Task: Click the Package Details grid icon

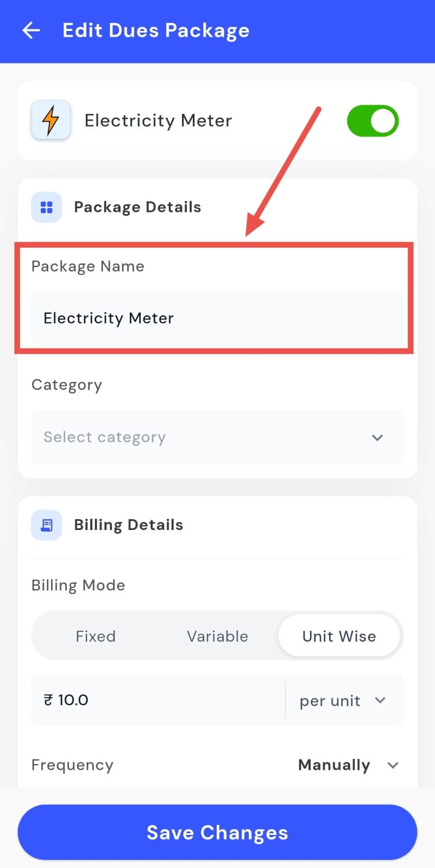Action: (47, 207)
